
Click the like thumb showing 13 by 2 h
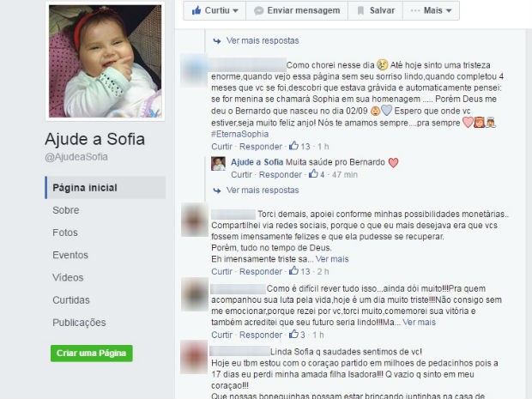coord(293,271)
